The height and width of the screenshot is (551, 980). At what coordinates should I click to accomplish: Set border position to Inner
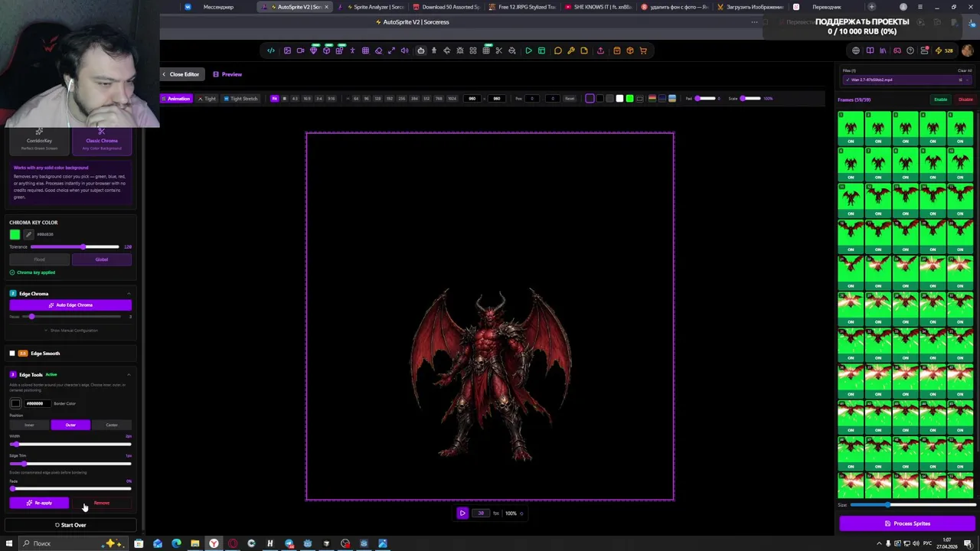pos(29,425)
